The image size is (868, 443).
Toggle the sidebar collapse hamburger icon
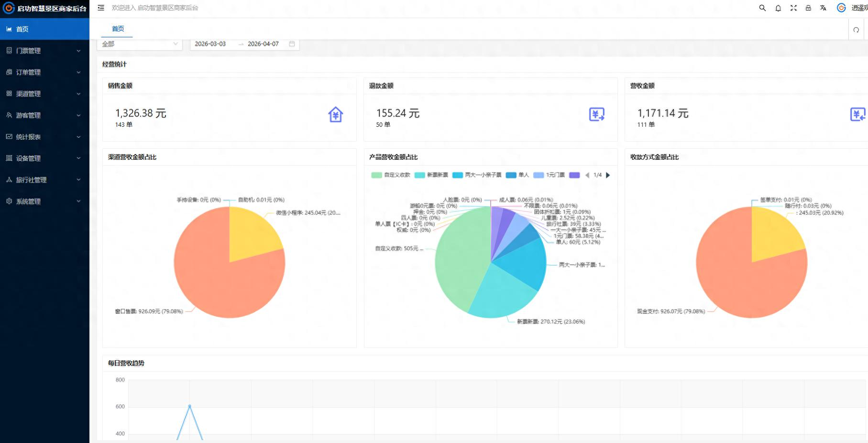101,8
